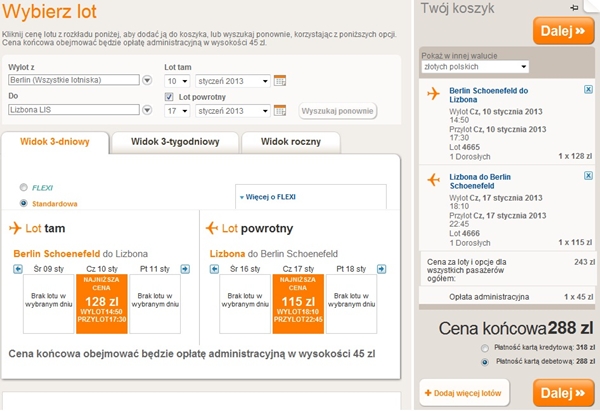Click the 243 zl subtotal value
600x411 pixels.
click(x=584, y=262)
